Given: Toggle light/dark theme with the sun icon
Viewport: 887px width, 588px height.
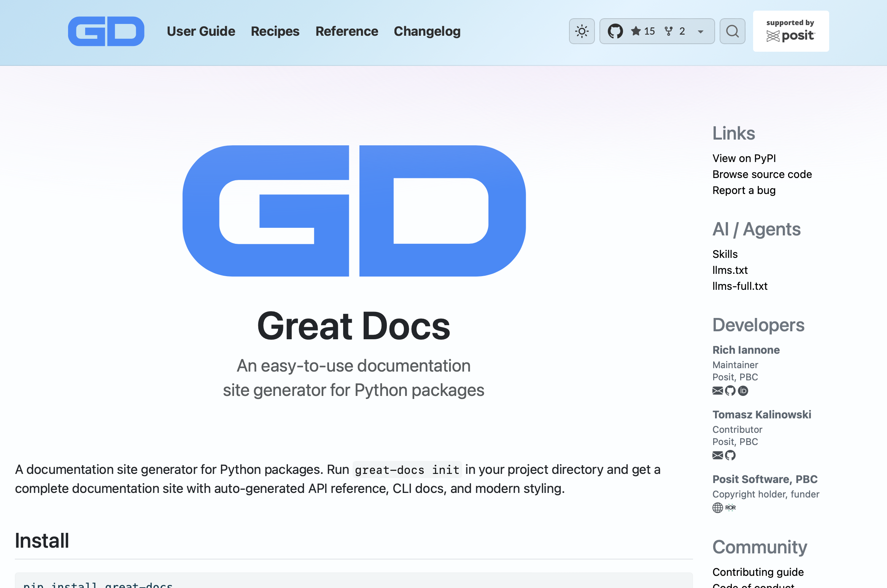Looking at the screenshot, I should [x=582, y=31].
